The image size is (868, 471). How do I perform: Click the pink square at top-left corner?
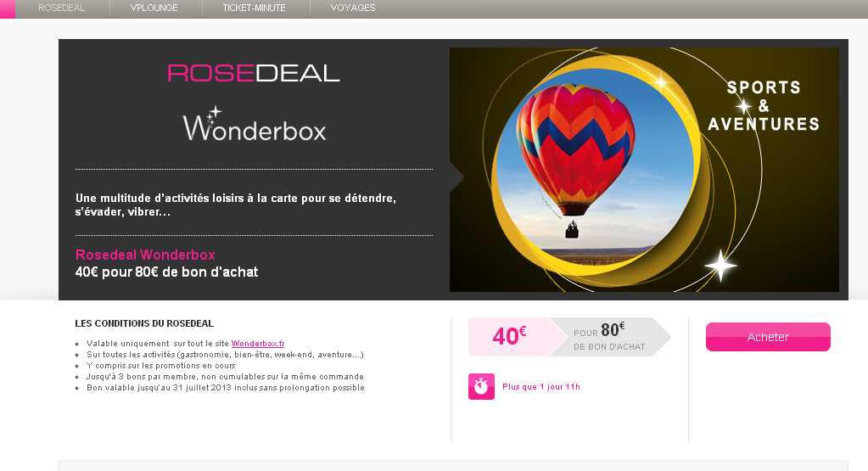pos(8,8)
